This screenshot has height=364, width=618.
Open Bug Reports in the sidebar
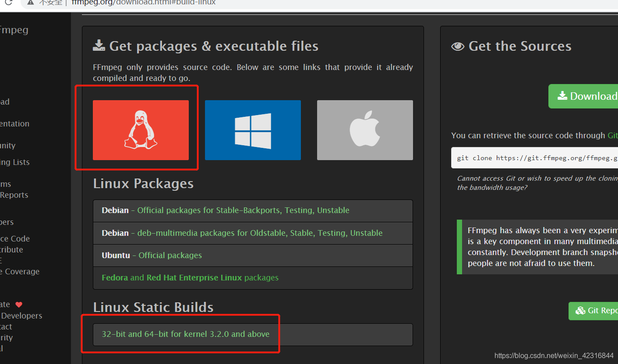14,195
